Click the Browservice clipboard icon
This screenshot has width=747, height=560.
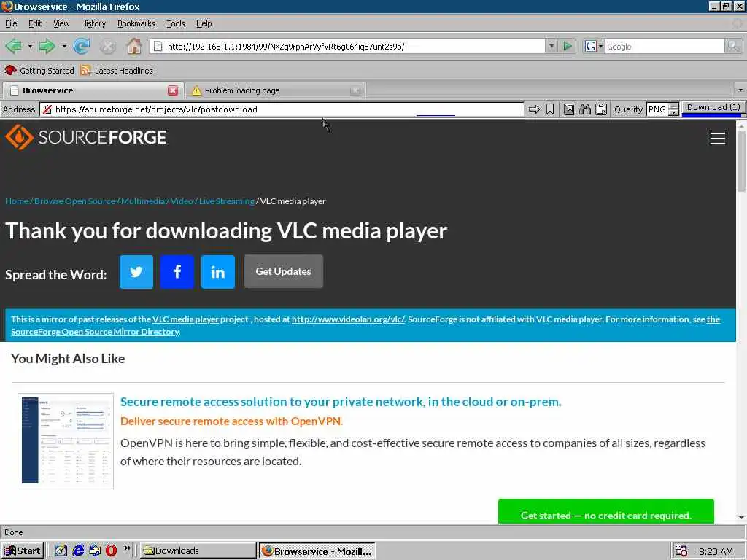click(x=601, y=109)
